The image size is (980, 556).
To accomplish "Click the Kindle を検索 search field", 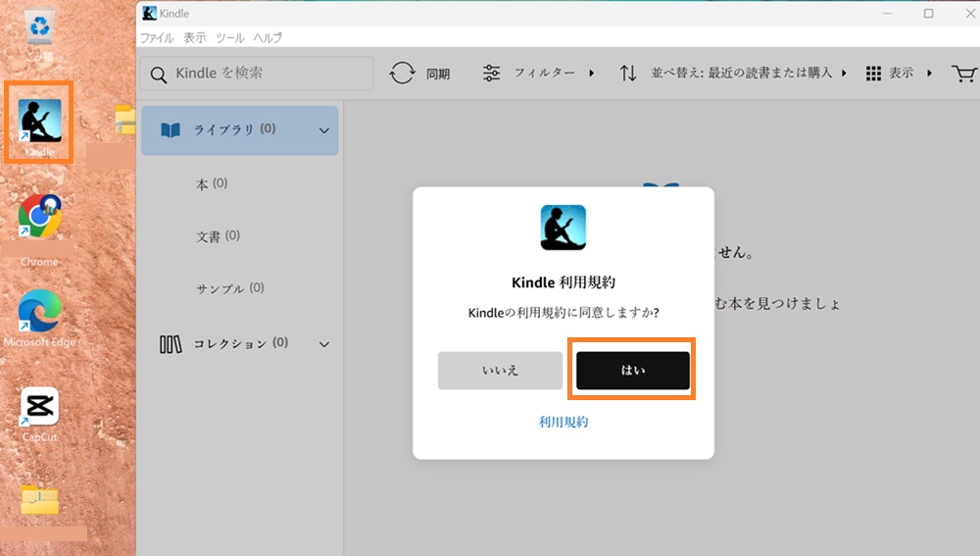I will (256, 74).
